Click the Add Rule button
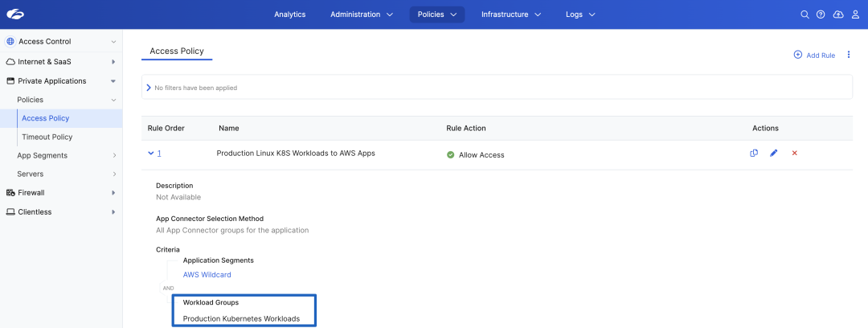 814,55
